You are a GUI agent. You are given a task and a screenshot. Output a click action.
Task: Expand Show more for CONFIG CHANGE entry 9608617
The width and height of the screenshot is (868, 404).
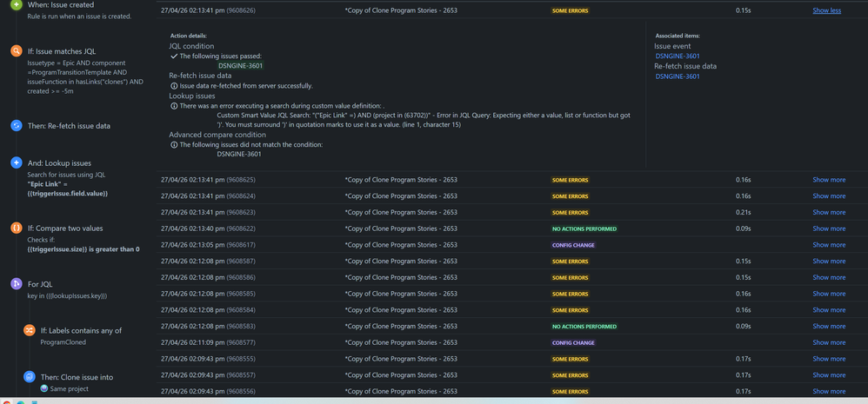(829, 245)
